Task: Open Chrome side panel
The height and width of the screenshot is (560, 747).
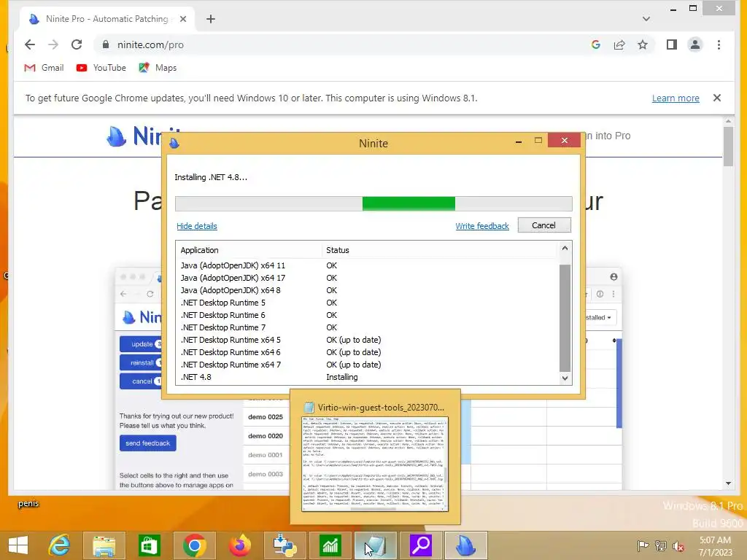Action: click(672, 44)
